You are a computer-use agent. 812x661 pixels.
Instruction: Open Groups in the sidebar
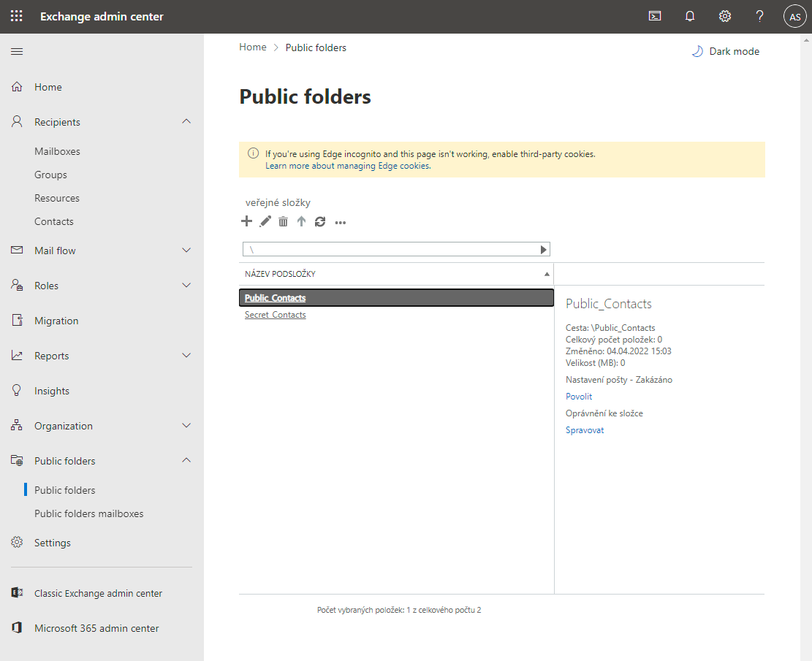(x=50, y=175)
